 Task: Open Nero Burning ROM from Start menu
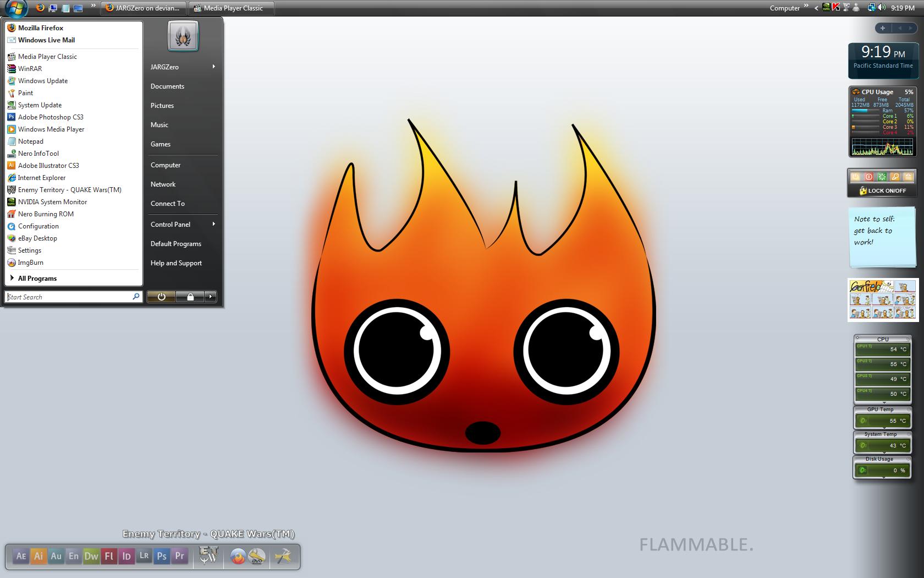tap(73, 214)
